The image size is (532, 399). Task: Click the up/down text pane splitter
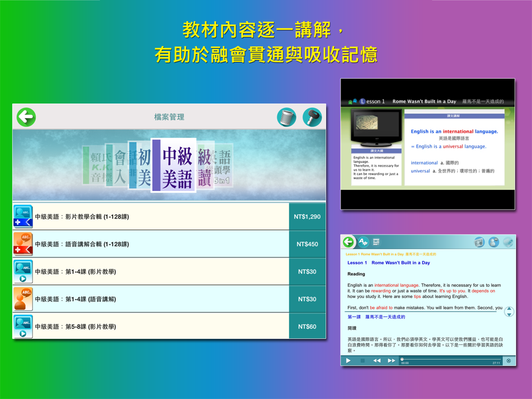click(509, 312)
